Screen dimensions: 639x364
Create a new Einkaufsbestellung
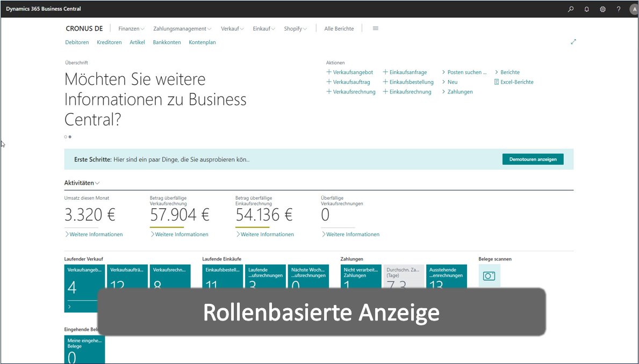[x=408, y=82]
